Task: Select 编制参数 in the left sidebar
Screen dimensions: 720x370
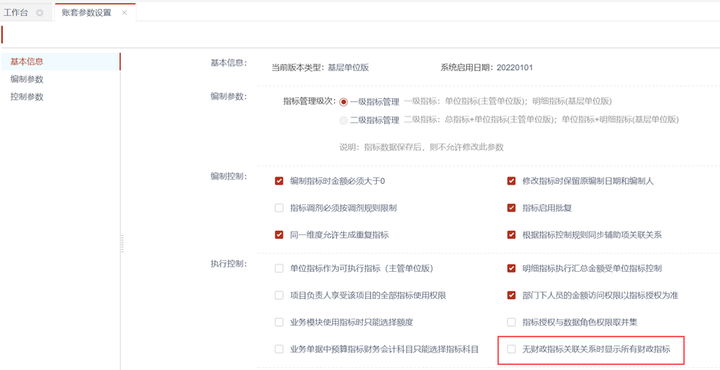Action: [27, 79]
